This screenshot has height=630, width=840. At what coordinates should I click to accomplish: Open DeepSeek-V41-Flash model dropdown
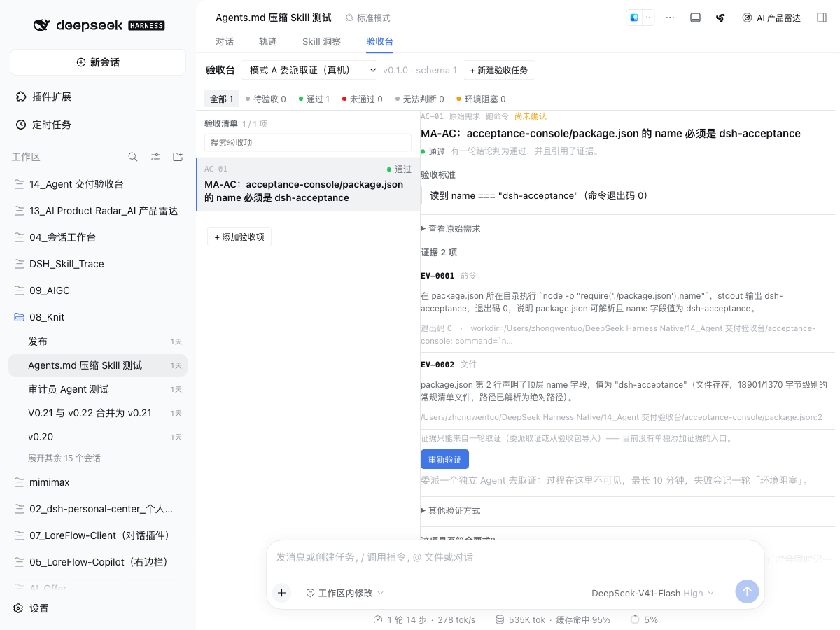[653, 593]
